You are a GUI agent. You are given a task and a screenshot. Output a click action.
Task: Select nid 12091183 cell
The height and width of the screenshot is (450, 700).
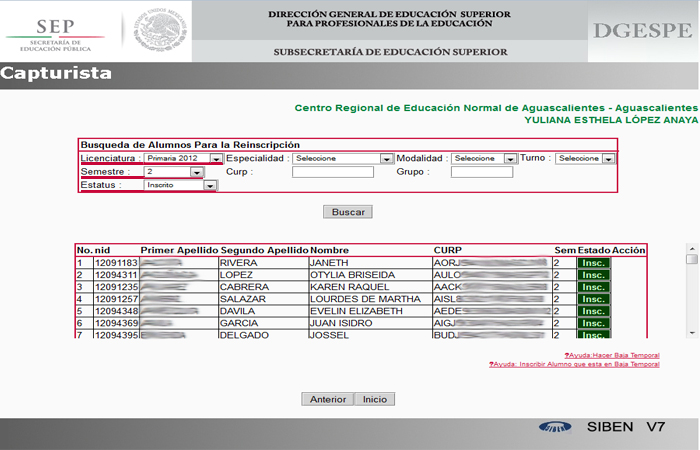pos(116,263)
